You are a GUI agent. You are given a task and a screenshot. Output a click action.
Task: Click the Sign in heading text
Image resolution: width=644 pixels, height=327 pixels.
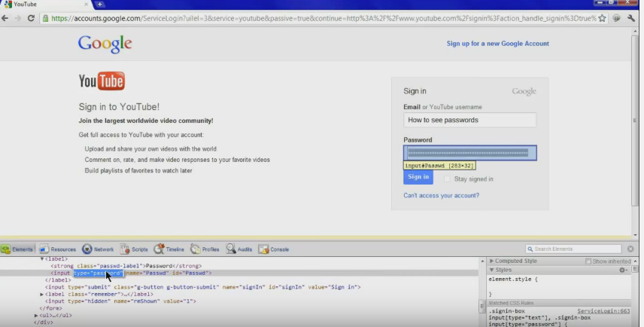(415, 91)
